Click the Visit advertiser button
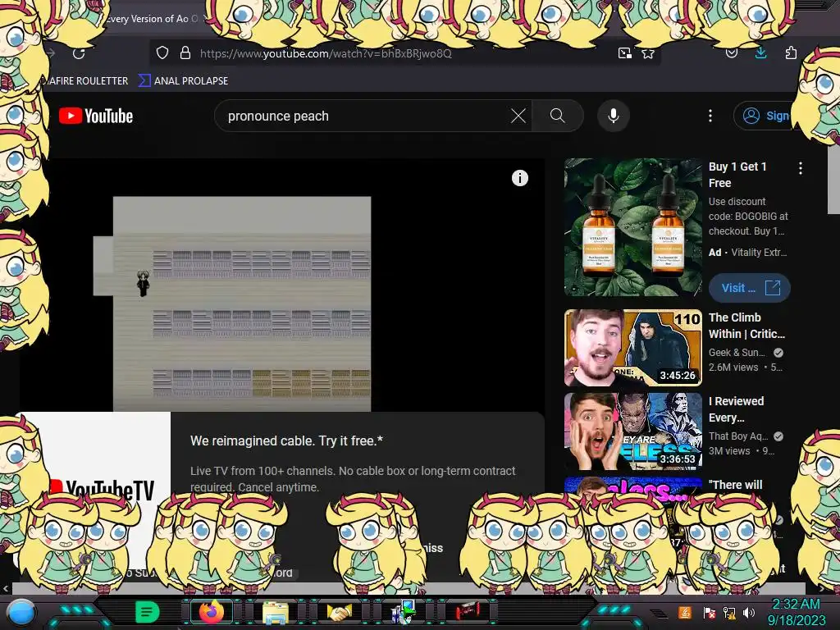This screenshot has height=630, width=840. click(750, 288)
